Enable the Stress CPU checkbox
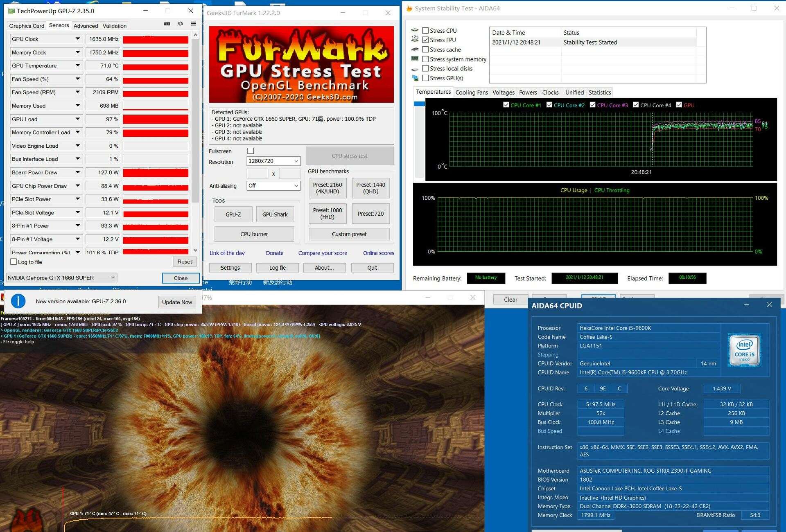 (x=425, y=31)
